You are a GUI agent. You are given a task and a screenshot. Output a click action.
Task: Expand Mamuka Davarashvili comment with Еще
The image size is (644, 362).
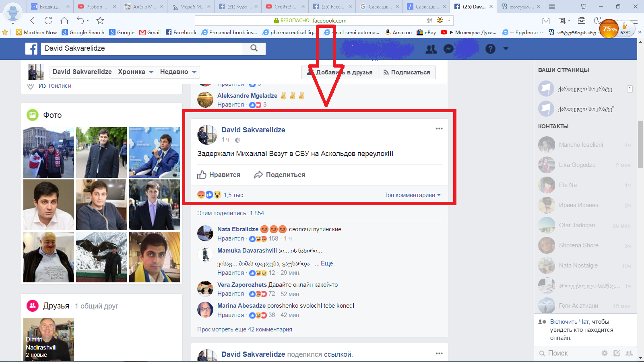tap(327, 263)
